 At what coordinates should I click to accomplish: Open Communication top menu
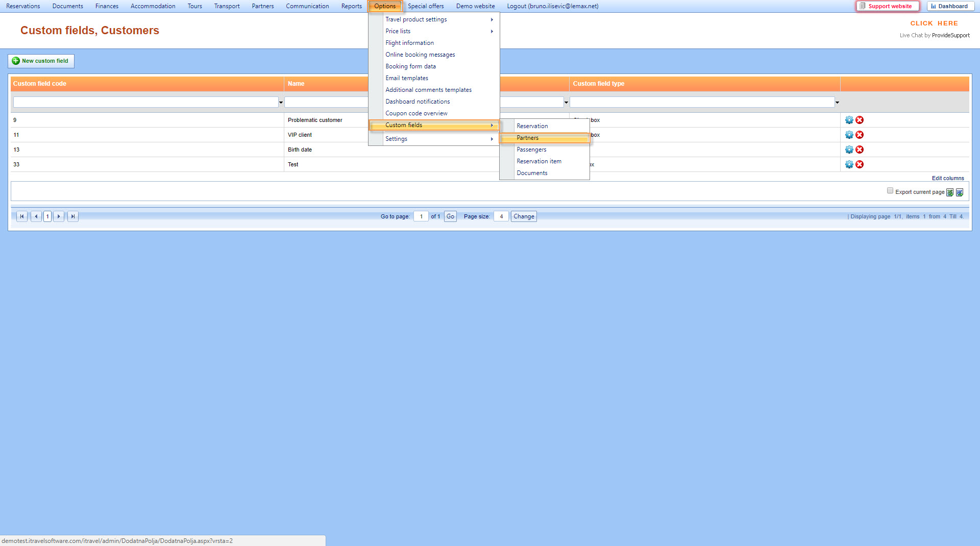coord(307,6)
